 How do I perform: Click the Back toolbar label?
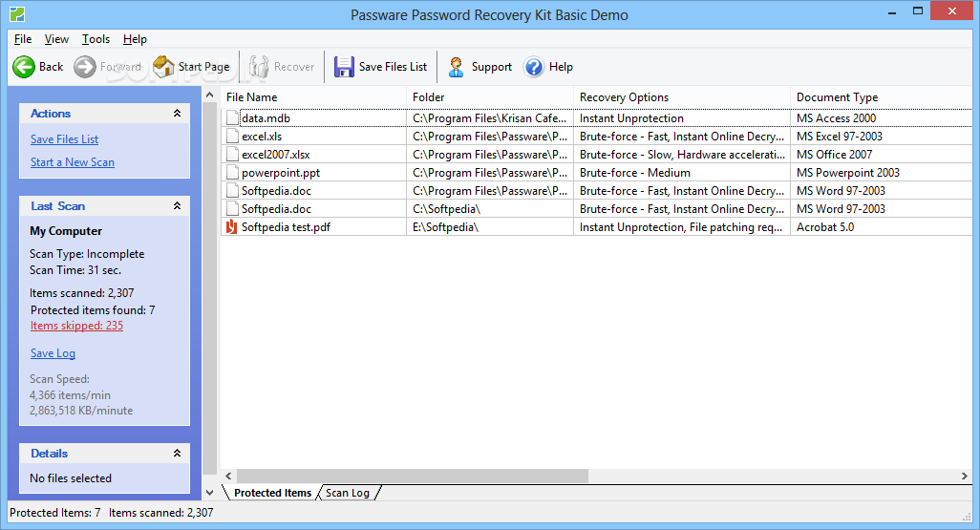[51, 67]
